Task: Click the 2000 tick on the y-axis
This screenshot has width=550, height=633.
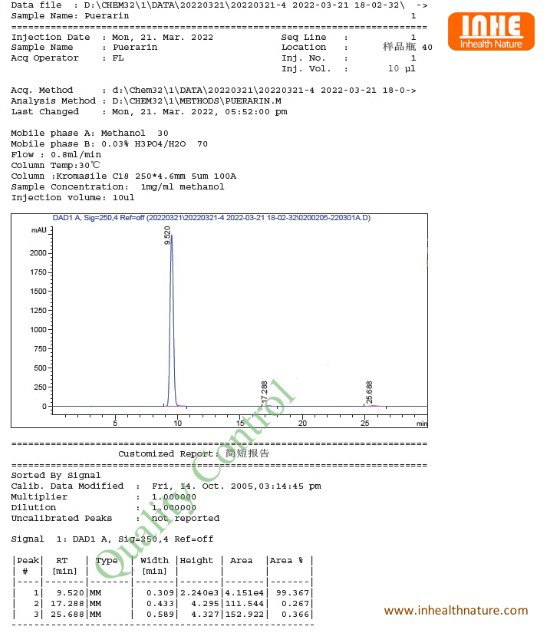Action: tap(38, 253)
